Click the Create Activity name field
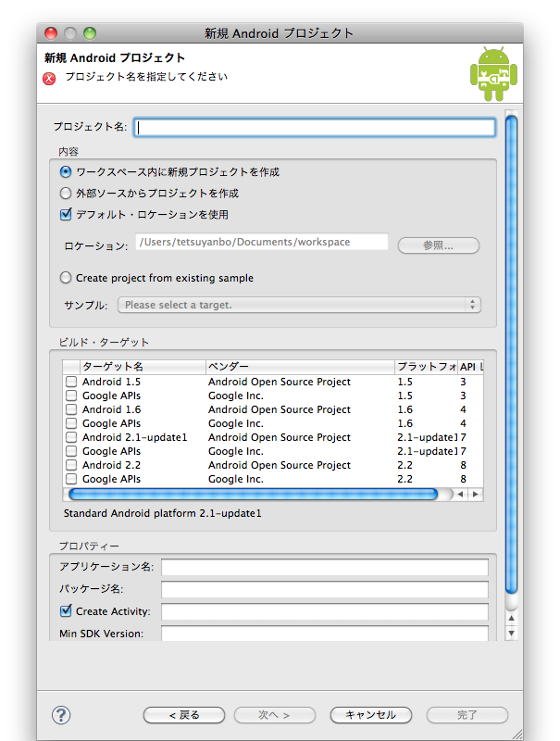This screenshot has width=560, height=741. tap(325, 611)
